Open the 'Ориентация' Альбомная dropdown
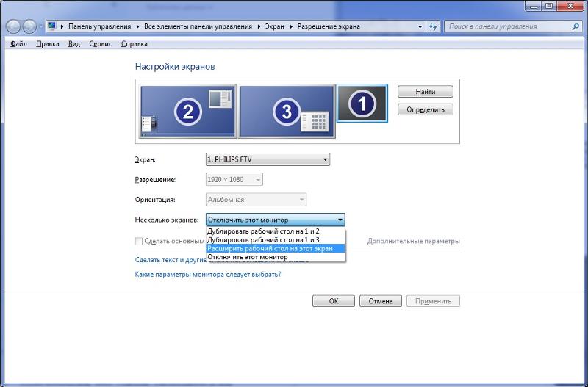Viewport: 588px width, 387px height. [x=256, y=200]
